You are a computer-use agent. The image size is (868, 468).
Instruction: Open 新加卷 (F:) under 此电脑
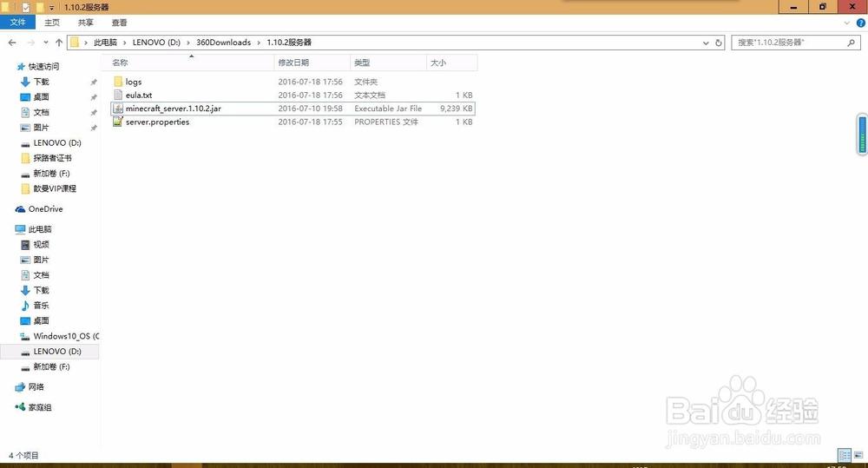(x=51, y=366)
